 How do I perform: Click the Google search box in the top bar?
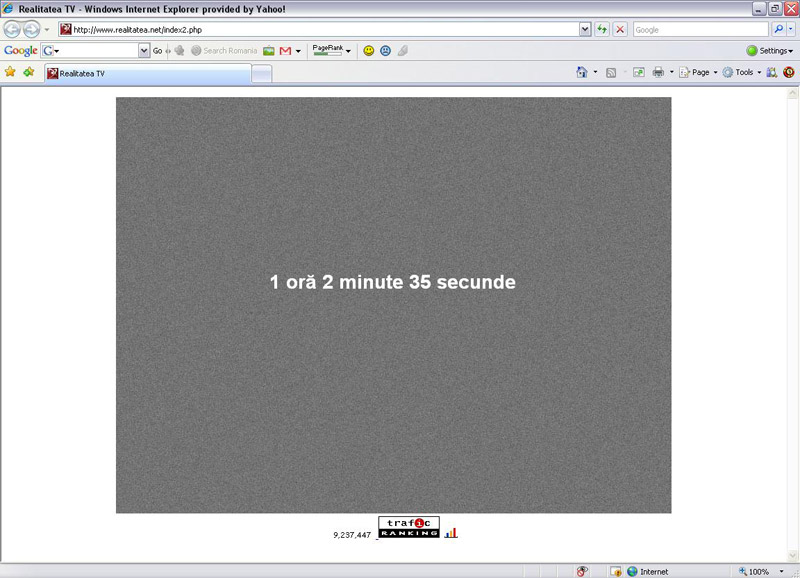(x=701, y=30)
